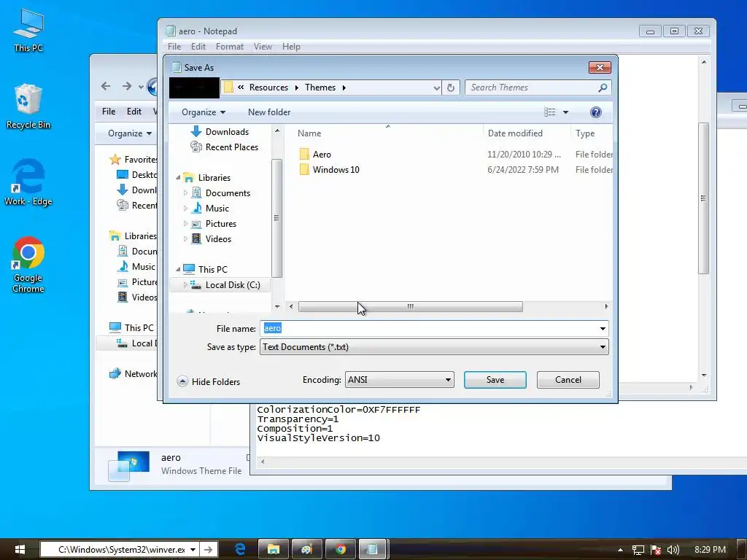Image resolution: width=747 pixels, height=560 pixels.
Task: Select Favorites in background Explorer sidebar
Action: (133, 160)
